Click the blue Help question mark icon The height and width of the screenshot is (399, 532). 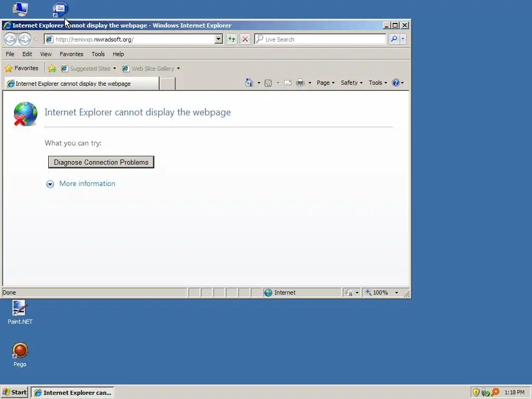[x=395, y=83]
